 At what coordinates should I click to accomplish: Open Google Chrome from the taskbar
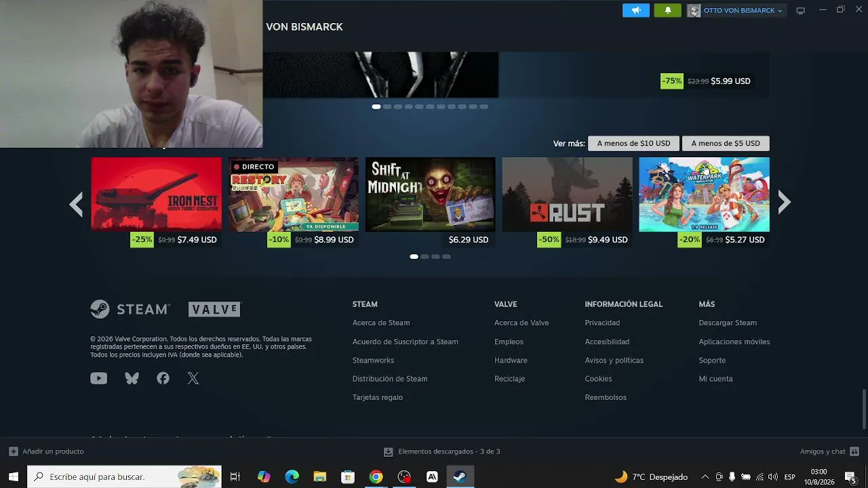[376, 476]
